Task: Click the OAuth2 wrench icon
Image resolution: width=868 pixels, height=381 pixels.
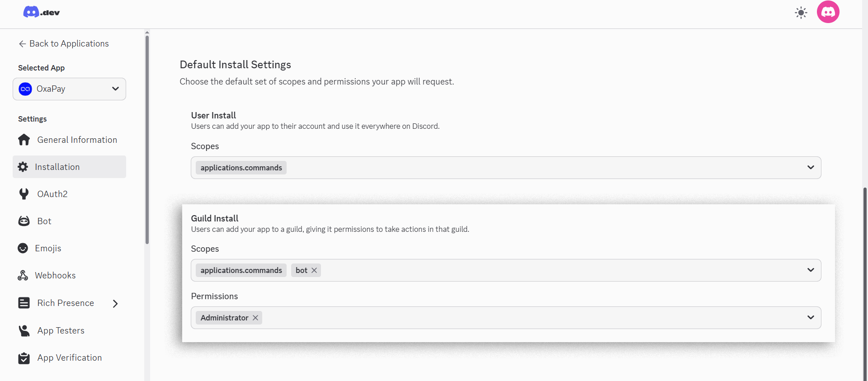Action: click(24, 194)
